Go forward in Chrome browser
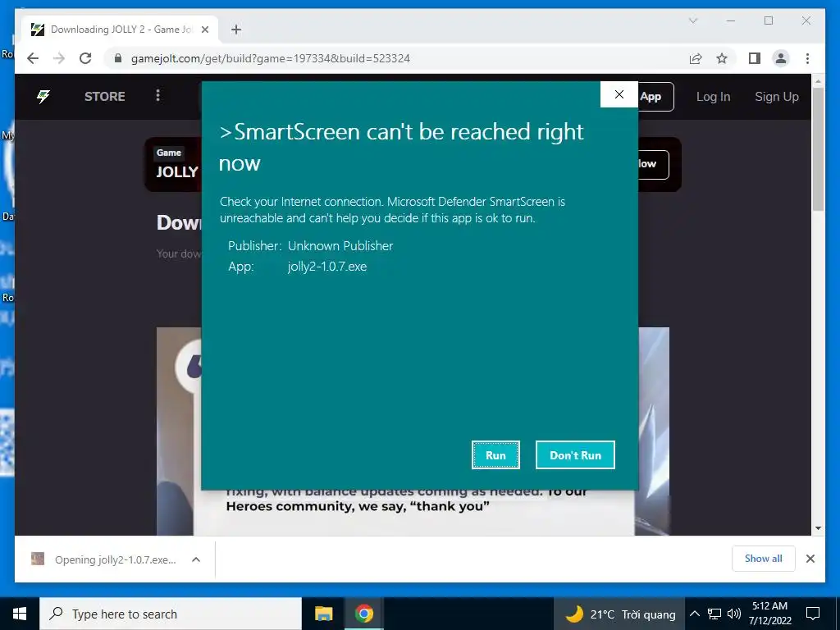This screenshot has width=840, height=630. [59, 58]
